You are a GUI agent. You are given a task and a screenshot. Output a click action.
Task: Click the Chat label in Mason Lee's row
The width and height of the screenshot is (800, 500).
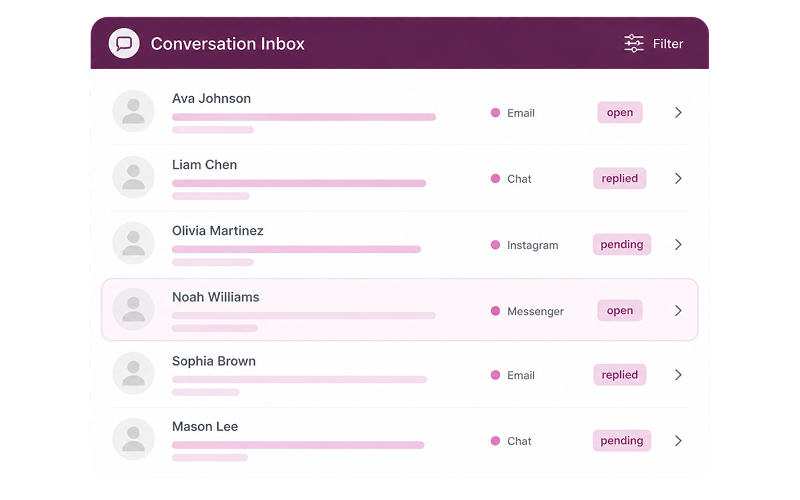coord(519,441)
